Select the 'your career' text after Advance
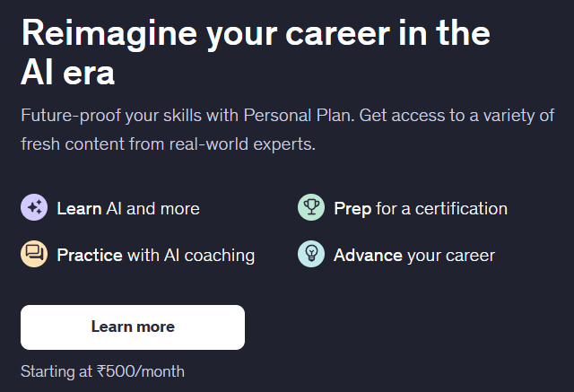This screenshot has width=574, height=392. pyautogui.click(x=450, y=256)
